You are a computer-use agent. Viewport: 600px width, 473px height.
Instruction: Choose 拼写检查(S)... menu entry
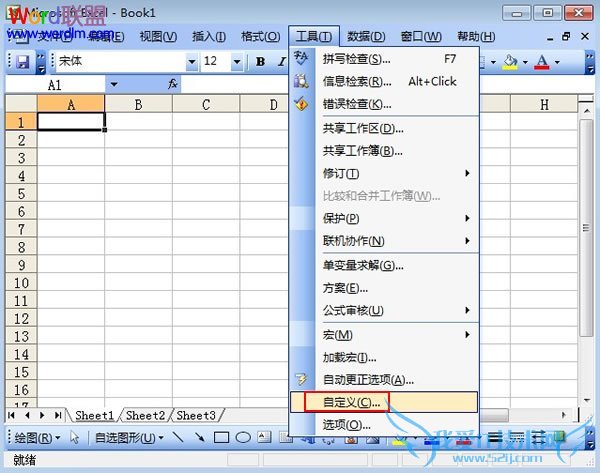[384, 59]
